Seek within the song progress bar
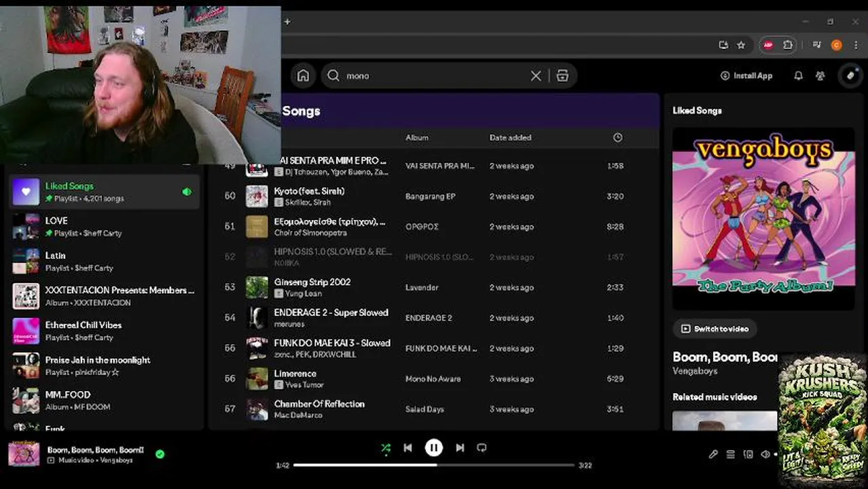This screenshot has width=868, height=489. pyautogui.click(x=433, y=465)
